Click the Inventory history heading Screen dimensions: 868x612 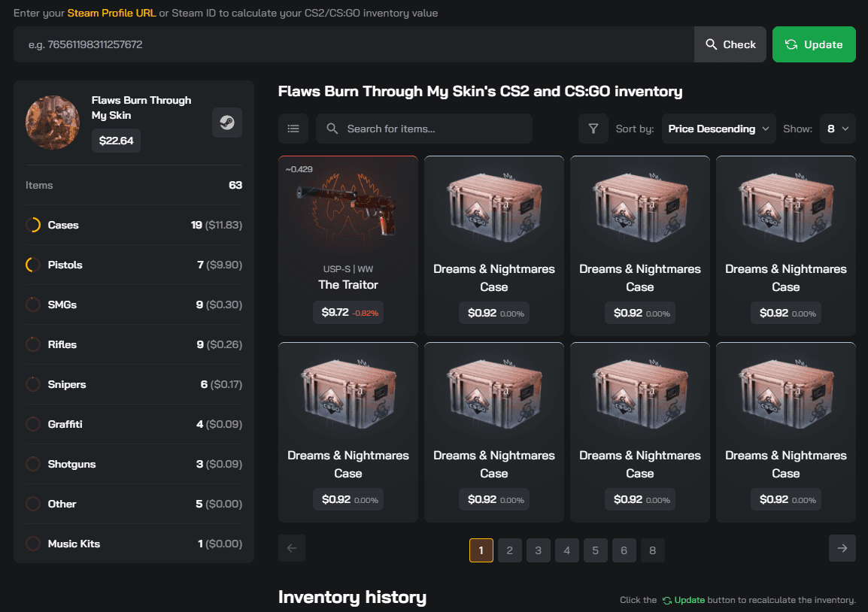pyautogui.click(x=352, y=597)
